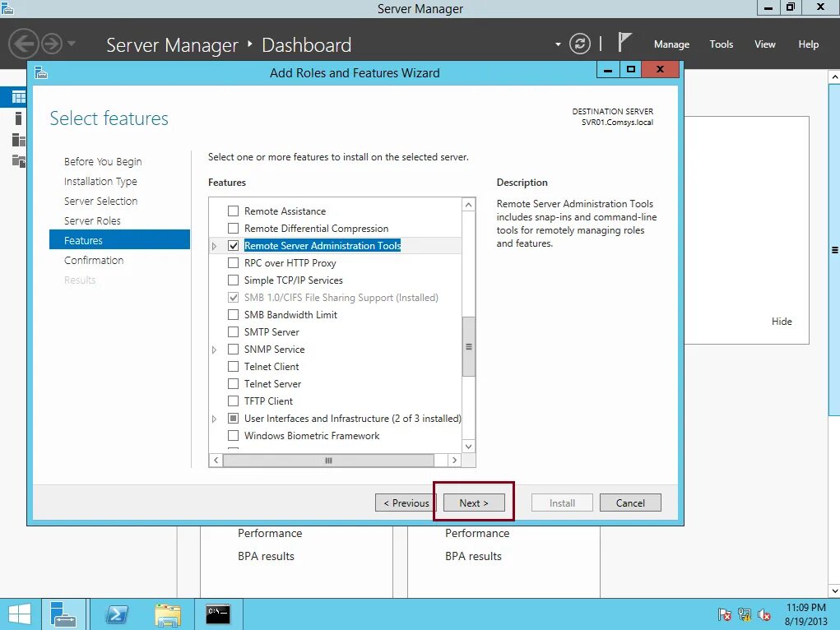Check the TFTP Client feature

pos(233,401)
